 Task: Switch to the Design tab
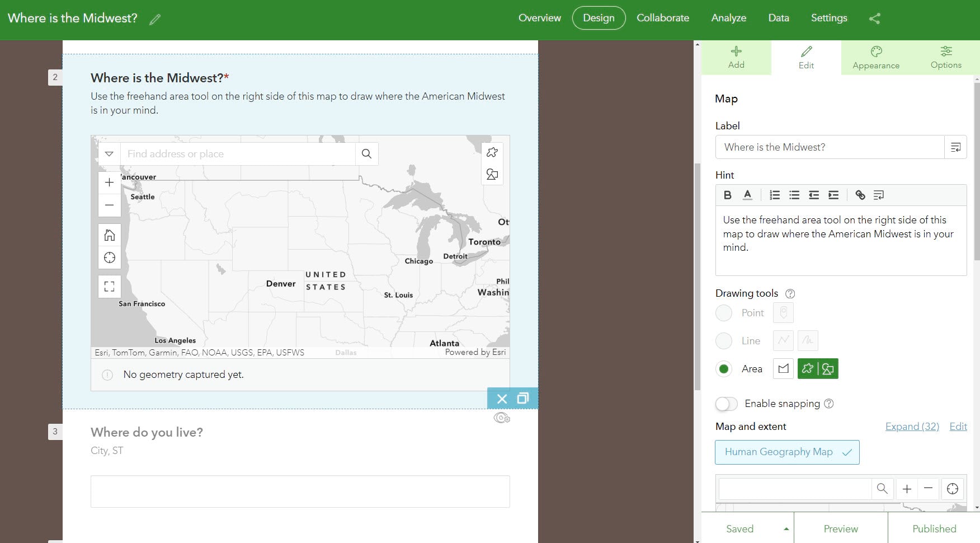[x=599, y=18]
